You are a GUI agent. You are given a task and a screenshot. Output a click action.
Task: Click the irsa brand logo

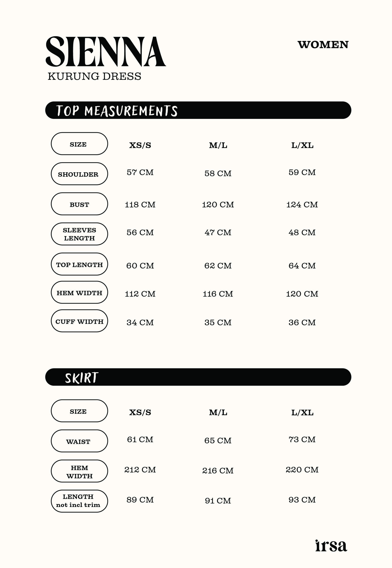coord(331,546)
